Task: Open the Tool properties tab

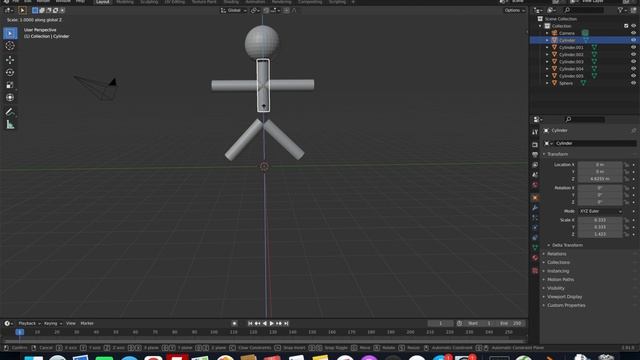Action: (535, 132)
